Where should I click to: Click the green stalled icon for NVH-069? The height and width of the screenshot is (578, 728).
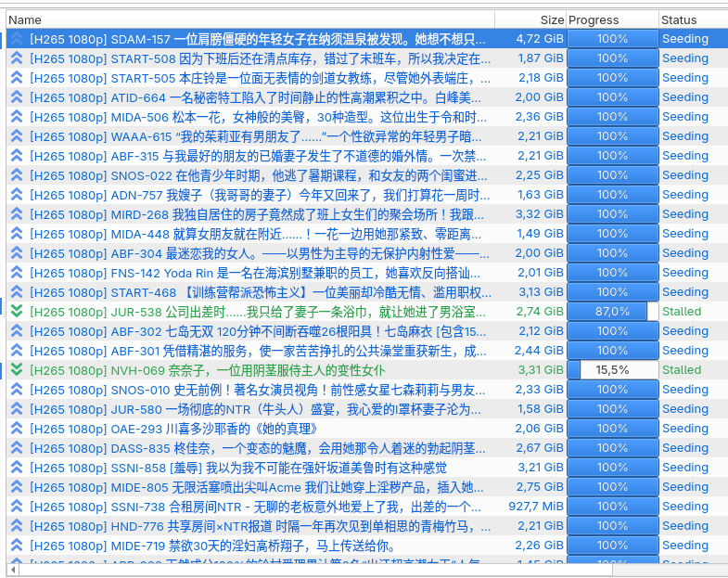[x=17, y=370]
